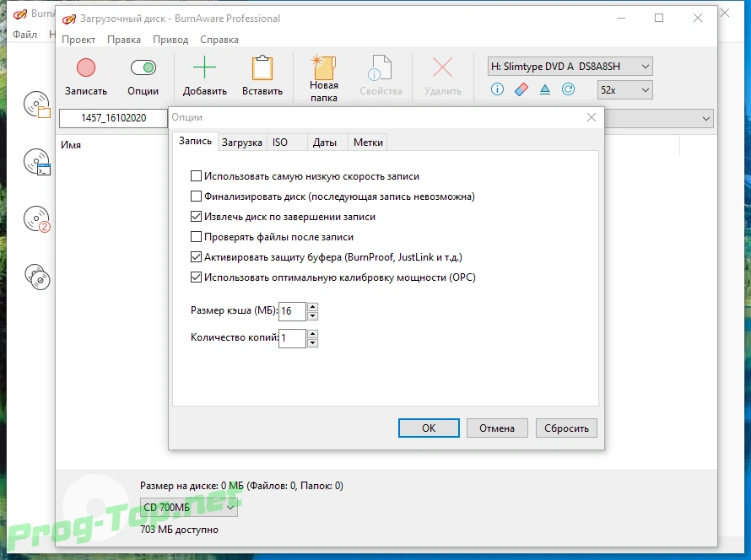751x560 pixels.
Task: Click 'Размер на диске: 0 МБ' text
Action: coord(192,486)
